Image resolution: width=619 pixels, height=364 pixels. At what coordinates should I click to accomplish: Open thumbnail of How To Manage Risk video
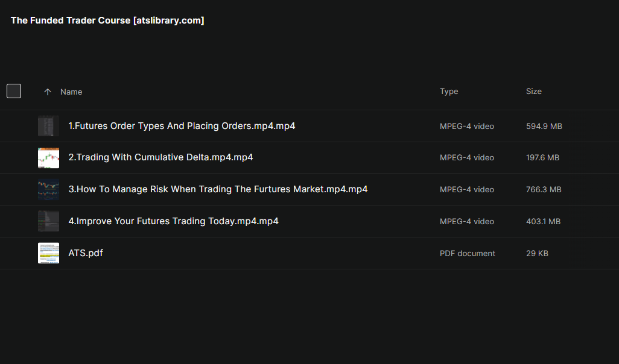[48, 190]
